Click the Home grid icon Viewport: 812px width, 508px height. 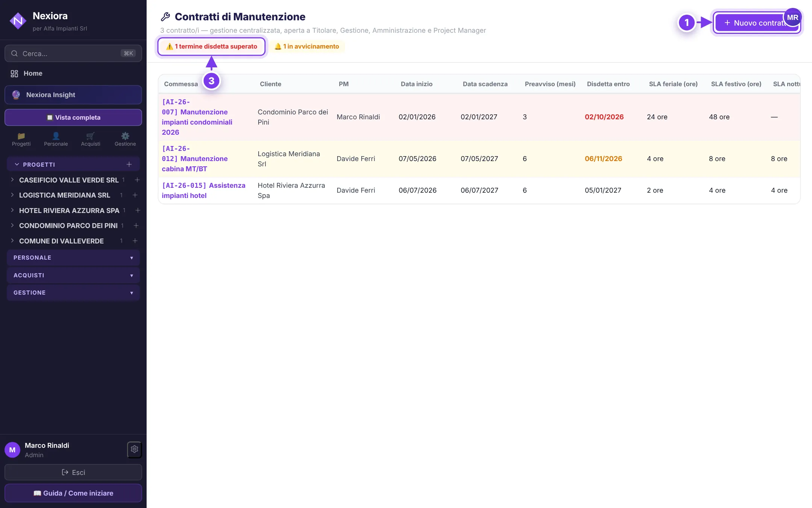coord(14,73)
